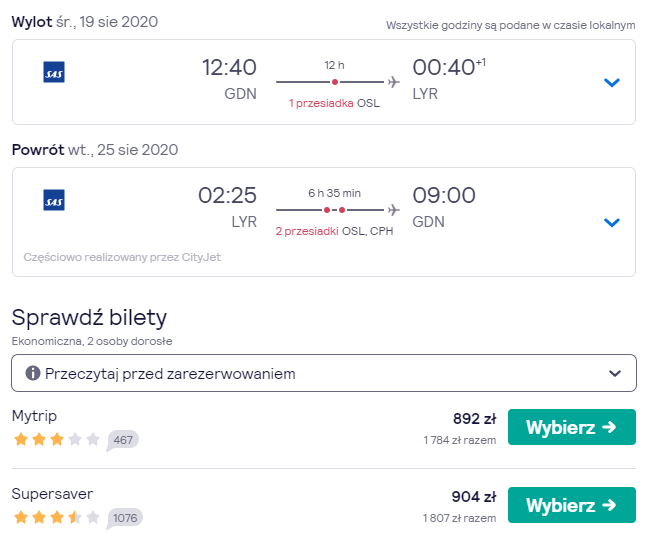Choose Mytrip offer with Wybierz button

(x=572, y=427)
